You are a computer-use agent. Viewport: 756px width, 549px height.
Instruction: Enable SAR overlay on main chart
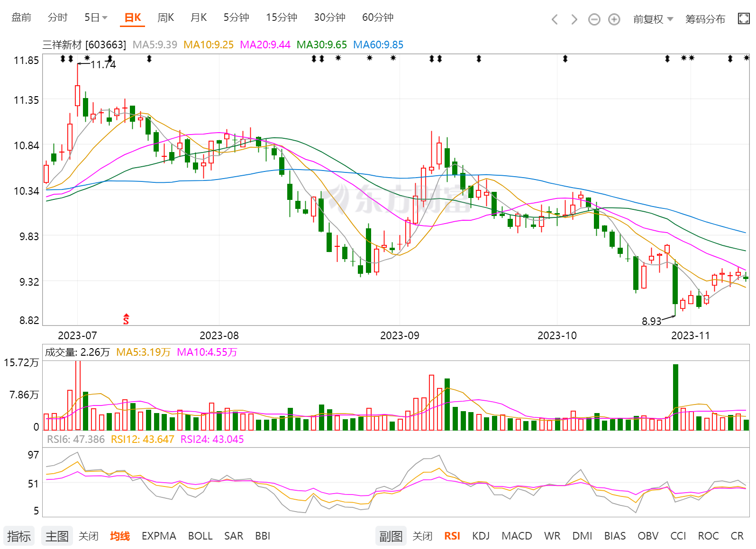(x=234, y=536)
